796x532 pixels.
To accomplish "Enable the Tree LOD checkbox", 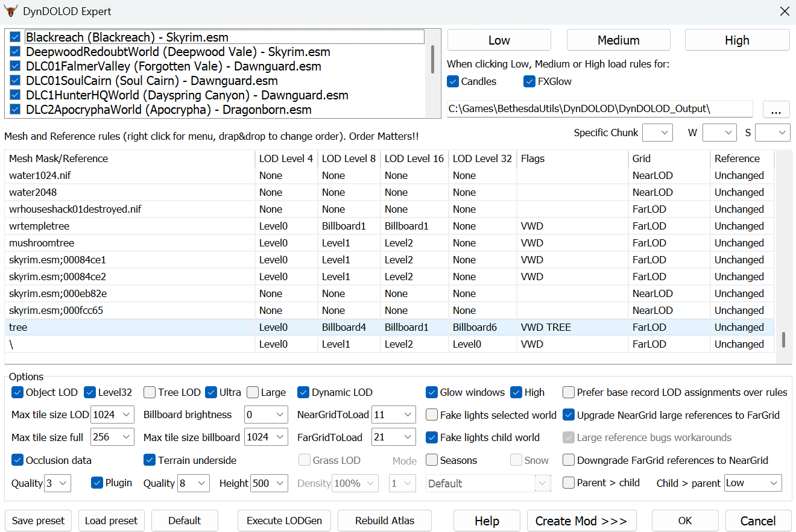I will (x=150, y=392).
